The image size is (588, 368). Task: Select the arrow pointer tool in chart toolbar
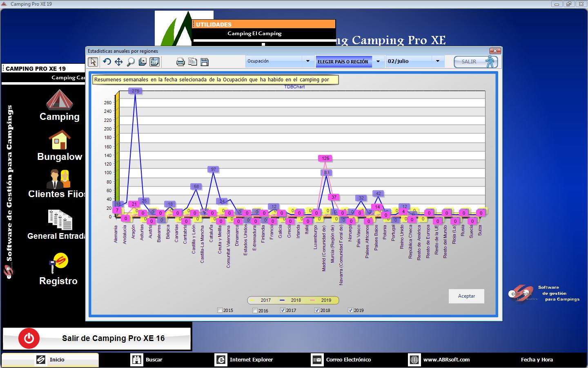tap(93, 62)
